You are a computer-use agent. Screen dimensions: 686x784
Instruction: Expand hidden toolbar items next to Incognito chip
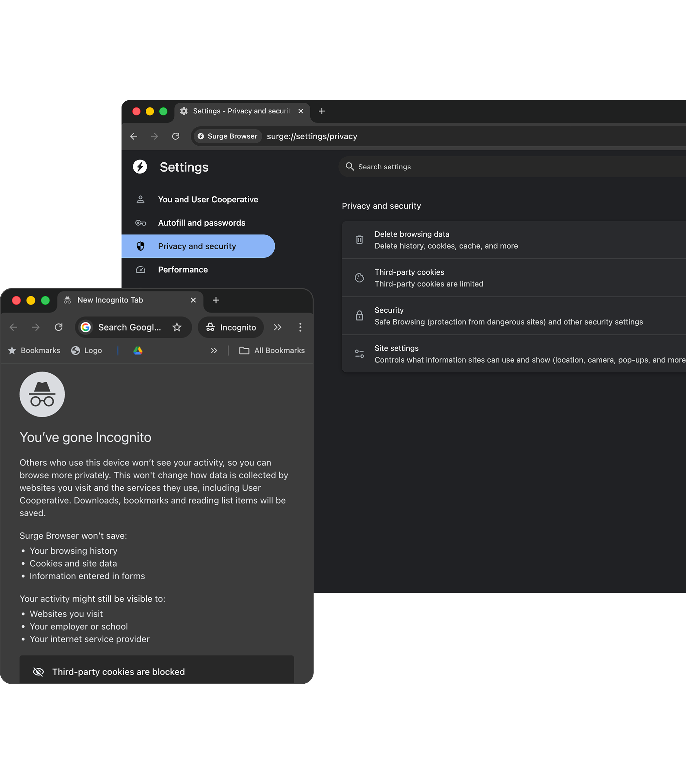pyautogui.click(x=278, y=327)
